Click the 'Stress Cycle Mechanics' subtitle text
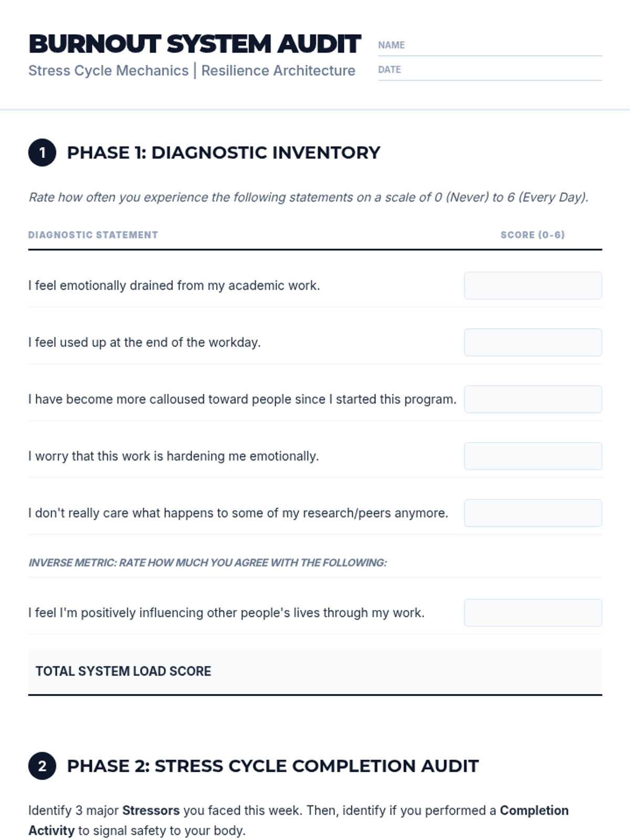Viewport: 630px width, 840px height. 108,70
